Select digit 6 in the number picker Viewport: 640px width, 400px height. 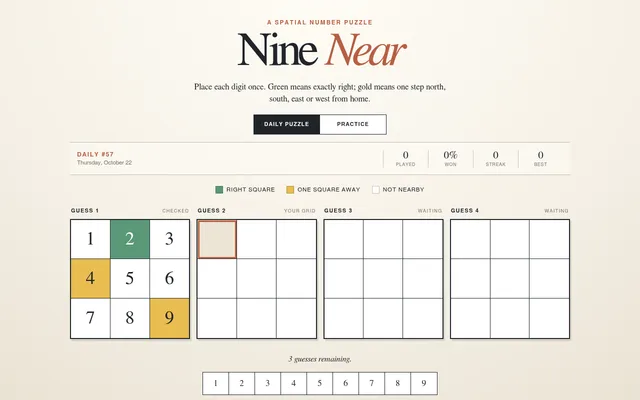[x=346, y=383]
